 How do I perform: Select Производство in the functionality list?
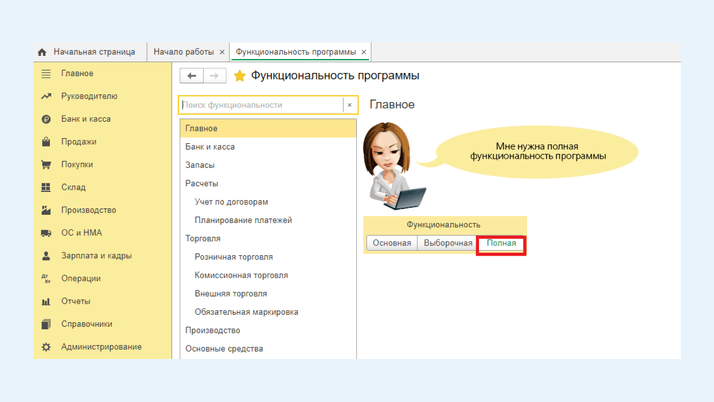click(268, 331)
